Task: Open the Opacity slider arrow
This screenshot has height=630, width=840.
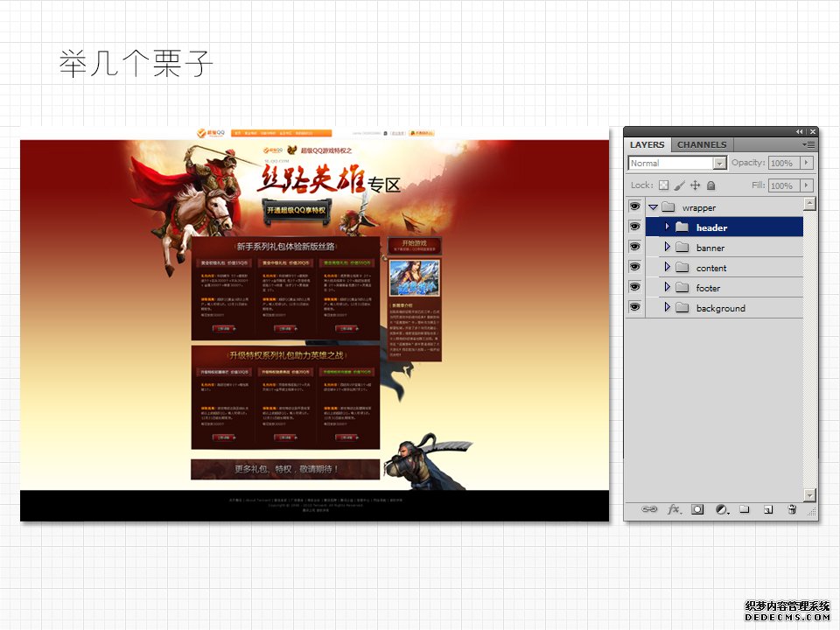Action: (x=807, y=163)
